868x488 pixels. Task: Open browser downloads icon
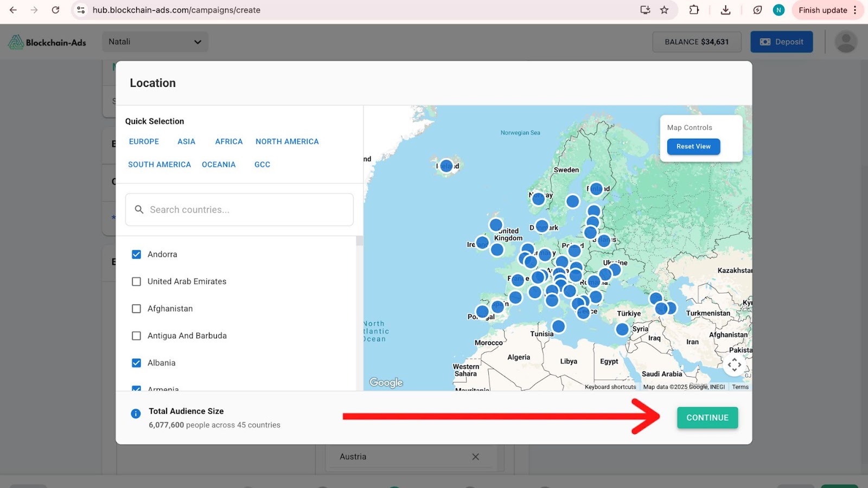tap(725, 10)
